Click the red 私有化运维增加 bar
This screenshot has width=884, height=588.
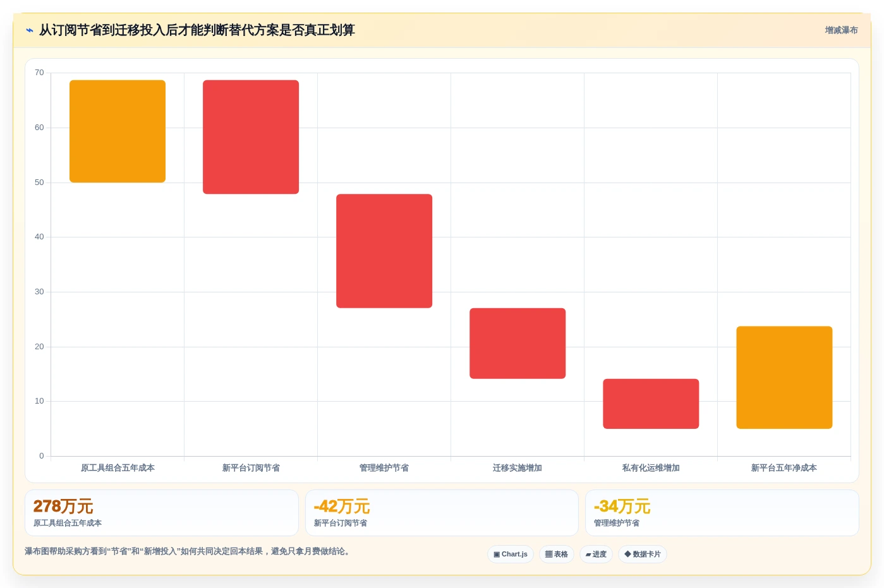pos(651,404)
